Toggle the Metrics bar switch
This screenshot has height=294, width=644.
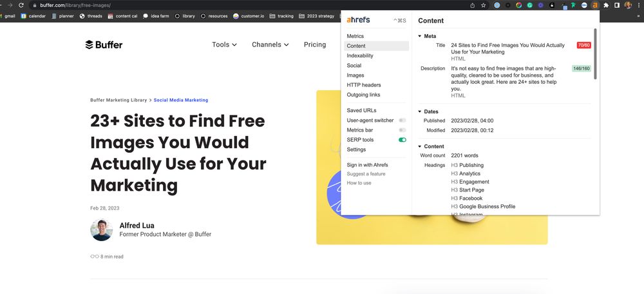[x=402, y=130]
